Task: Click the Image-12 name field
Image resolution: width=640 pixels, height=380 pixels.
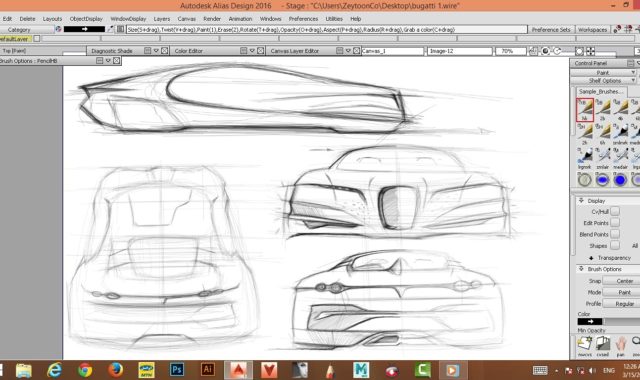Action: point(460,51)
